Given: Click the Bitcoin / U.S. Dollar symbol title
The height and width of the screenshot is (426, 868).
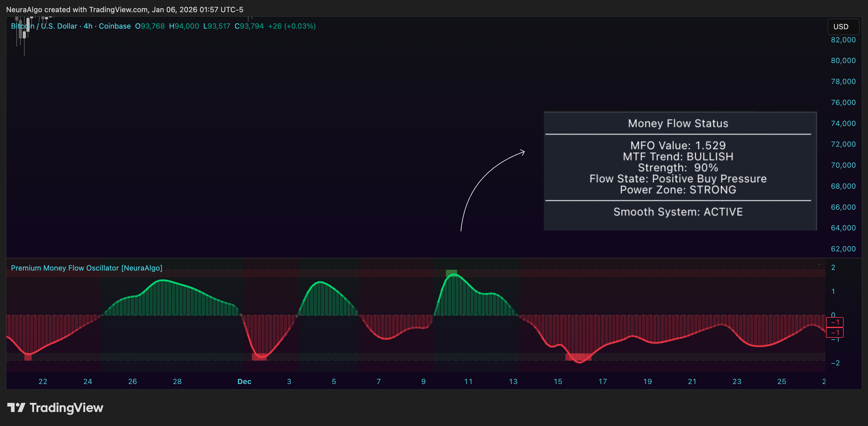Looking at the screenshot, I should click(x=44, y=26).
